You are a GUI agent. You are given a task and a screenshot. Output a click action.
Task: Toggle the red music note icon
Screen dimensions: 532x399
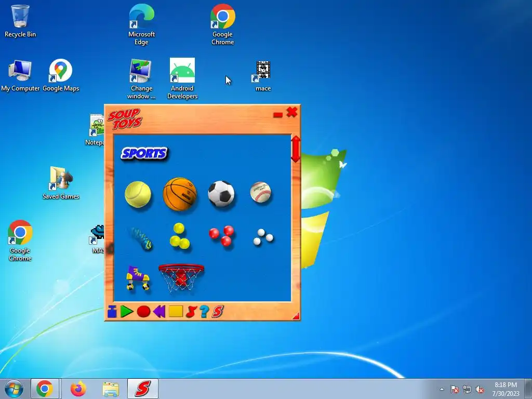coord(191,312)
